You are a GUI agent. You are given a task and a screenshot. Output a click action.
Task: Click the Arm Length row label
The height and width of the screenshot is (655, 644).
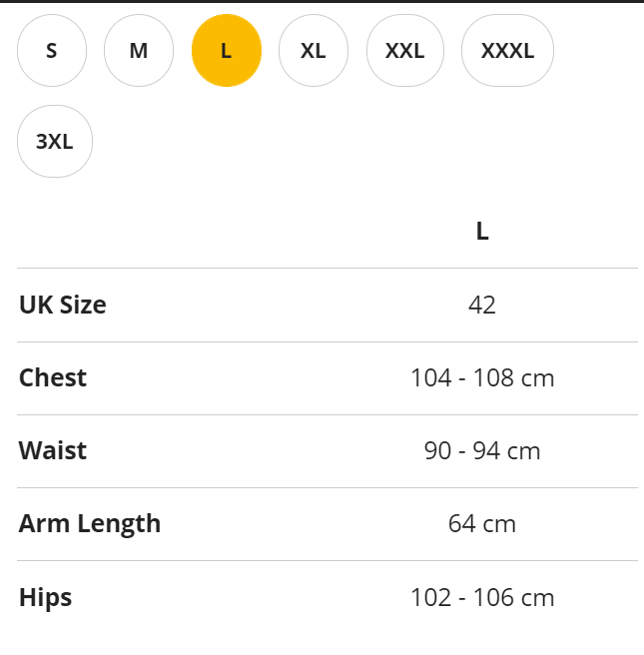[x=90, y=524]
